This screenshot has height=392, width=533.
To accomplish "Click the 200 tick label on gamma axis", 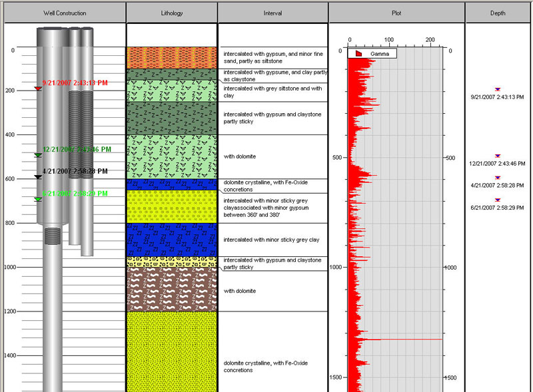I will tap(430, 40).
